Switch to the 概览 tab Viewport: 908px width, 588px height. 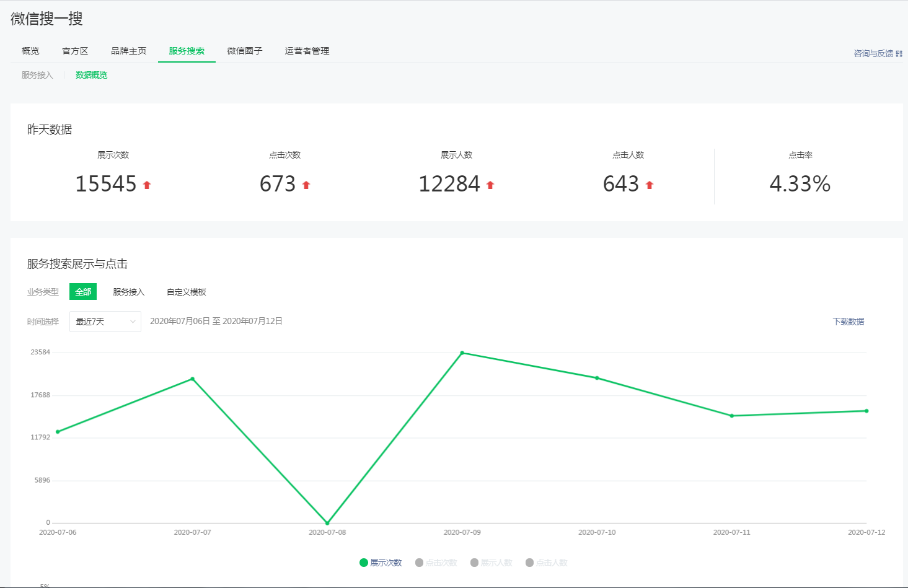click(30, 51)
